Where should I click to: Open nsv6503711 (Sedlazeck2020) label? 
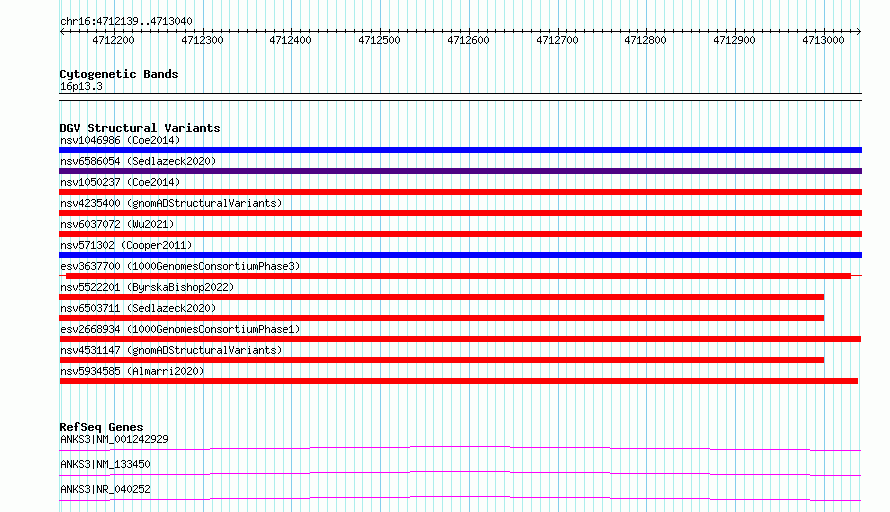coord(138,308)
